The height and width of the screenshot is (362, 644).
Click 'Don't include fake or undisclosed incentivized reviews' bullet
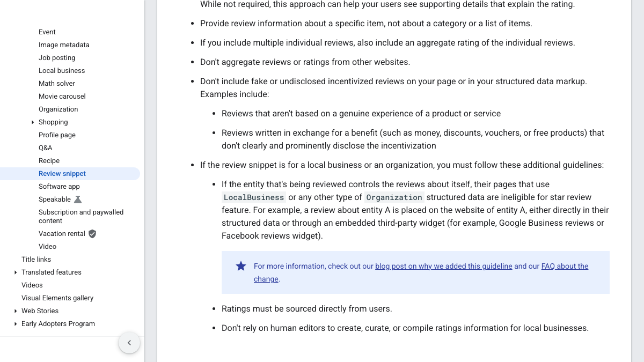[x=393, y=88]
